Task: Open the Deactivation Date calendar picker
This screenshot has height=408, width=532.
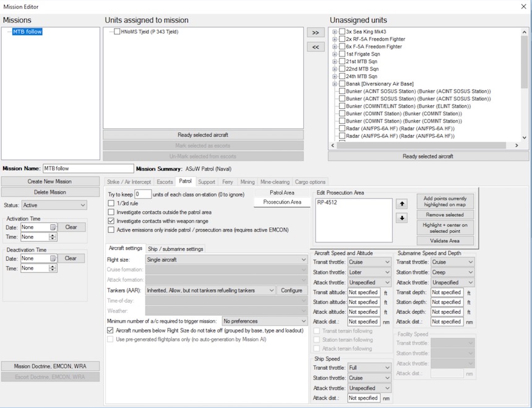Action: [x=53, y=258]
